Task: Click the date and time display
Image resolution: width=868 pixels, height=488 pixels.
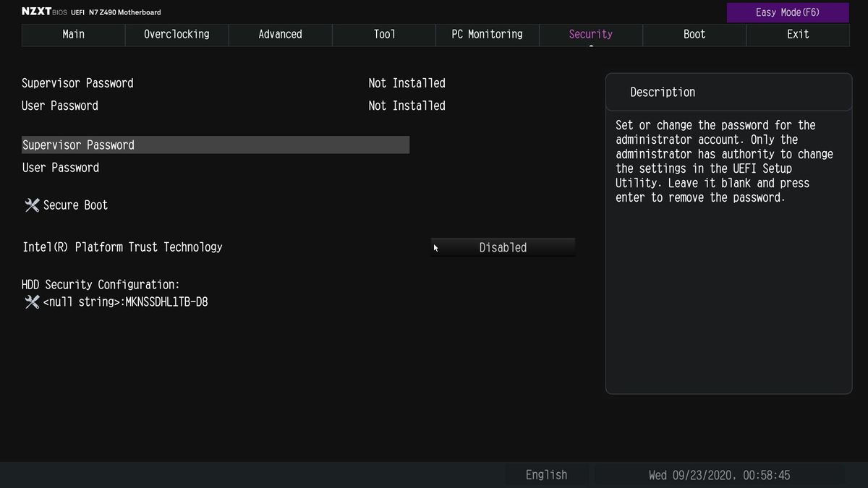Action: coord(719,475)
